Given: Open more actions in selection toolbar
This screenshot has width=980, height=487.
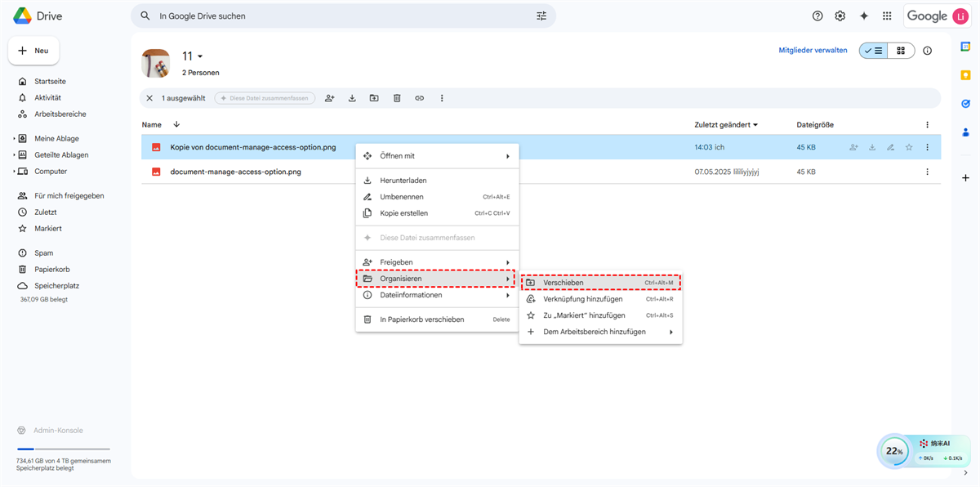Looking at the screenshot, I should pyautogui.click(x=442, y=98).
